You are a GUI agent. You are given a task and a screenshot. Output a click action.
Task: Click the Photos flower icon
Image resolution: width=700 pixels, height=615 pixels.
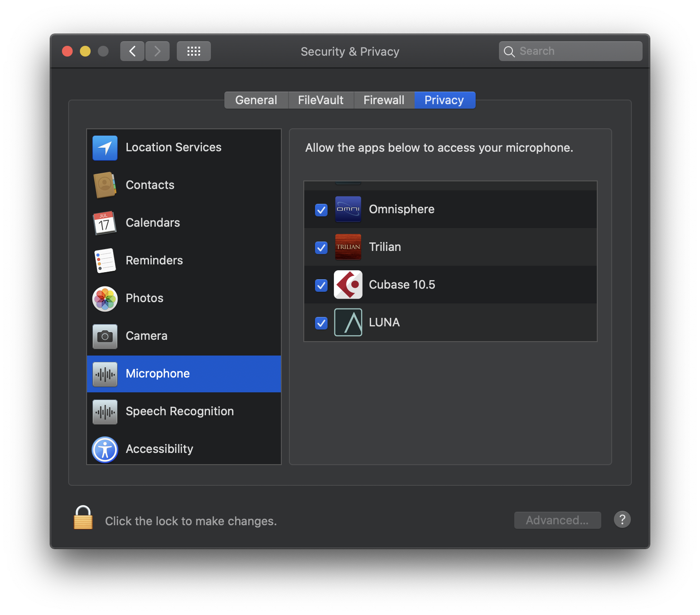[x=105, y=299]
